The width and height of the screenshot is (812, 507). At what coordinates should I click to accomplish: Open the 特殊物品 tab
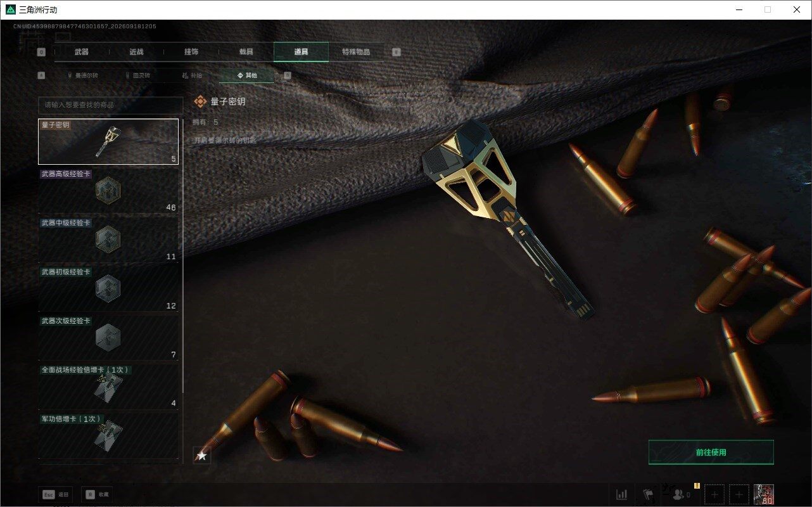(x=356, y=52)
